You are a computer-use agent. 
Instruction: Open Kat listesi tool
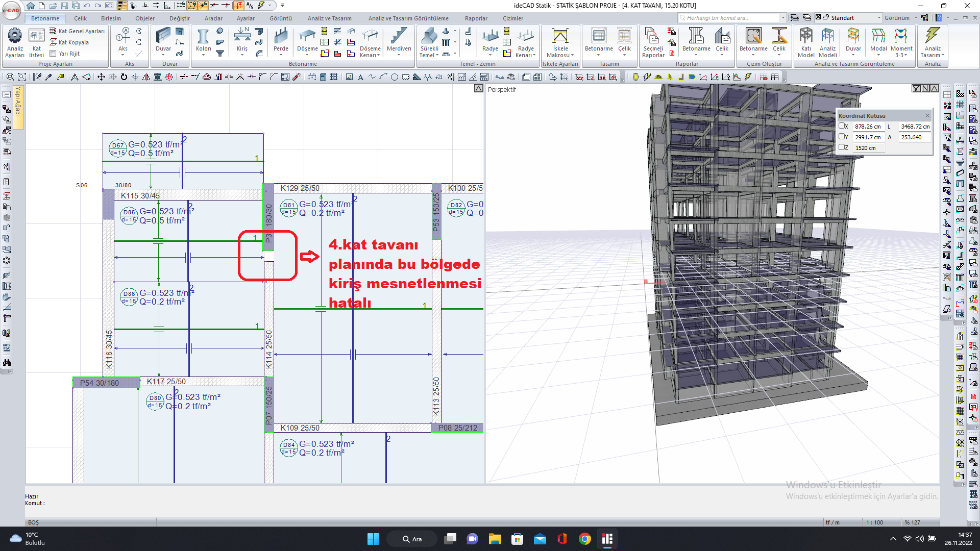coord(36,42)
